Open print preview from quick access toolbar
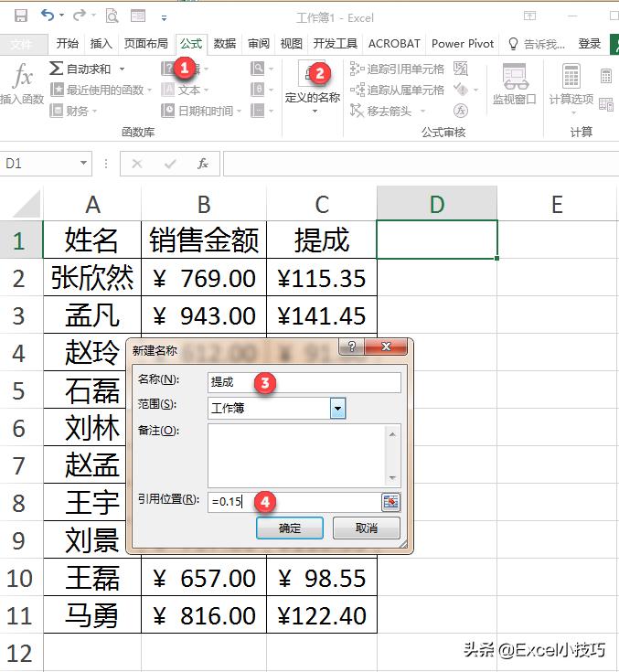 pyautogui.click(x=112, y=16)
